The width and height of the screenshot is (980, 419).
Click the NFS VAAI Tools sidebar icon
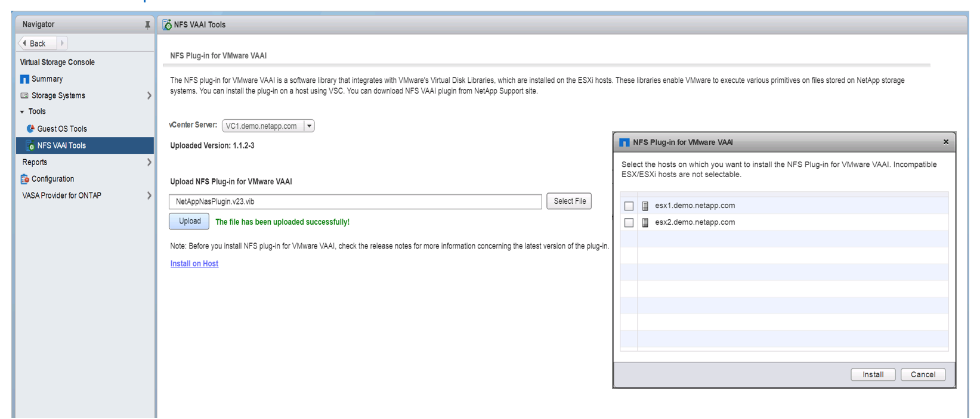30,145
